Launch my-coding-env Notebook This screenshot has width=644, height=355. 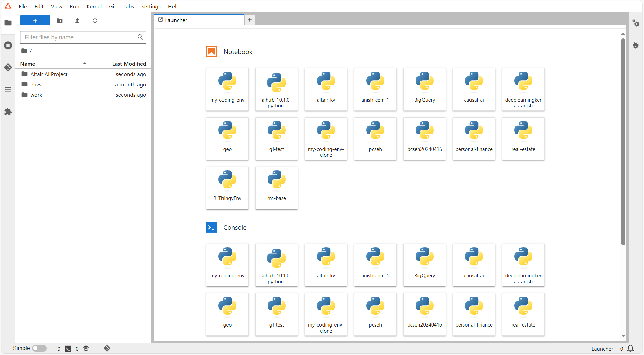pos(227,90)
